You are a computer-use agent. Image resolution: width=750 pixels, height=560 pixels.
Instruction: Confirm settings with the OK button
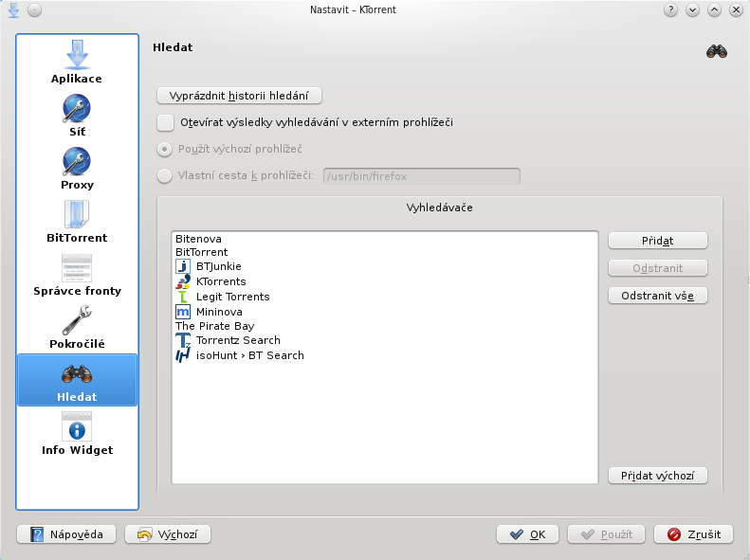[x=527, y=534]
